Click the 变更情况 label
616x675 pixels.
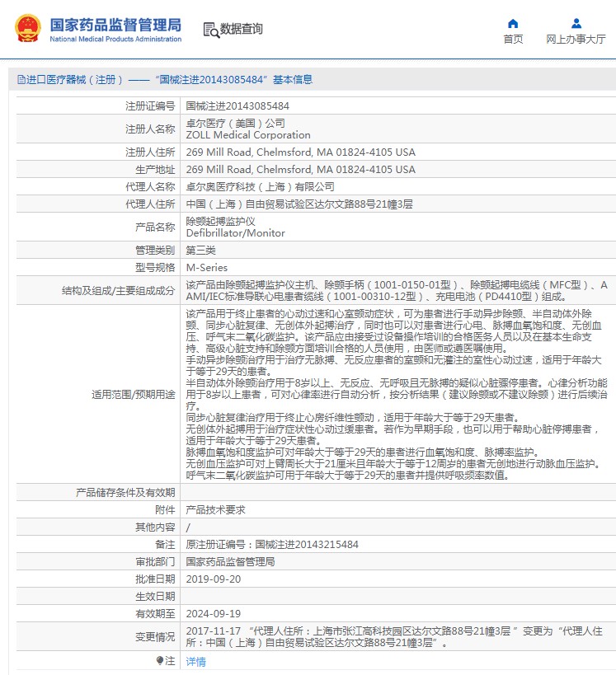click(155, 637)
